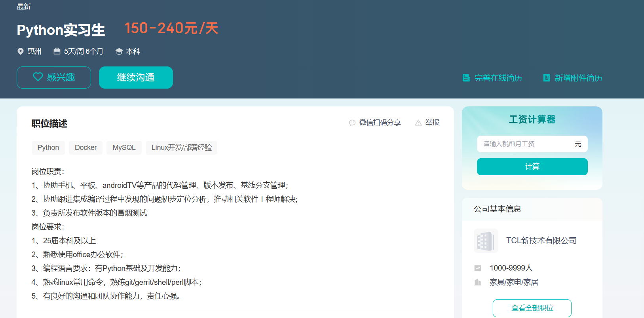644x318 pixels.
Task: Click the 元 unit in salary field
Action: coord(578,144)
